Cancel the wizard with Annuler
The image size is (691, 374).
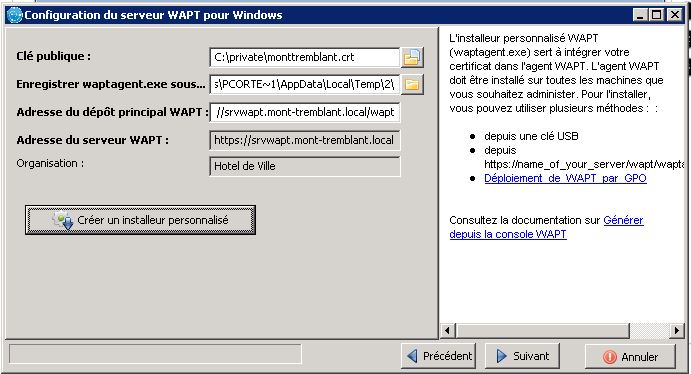[x=630, y=356]
